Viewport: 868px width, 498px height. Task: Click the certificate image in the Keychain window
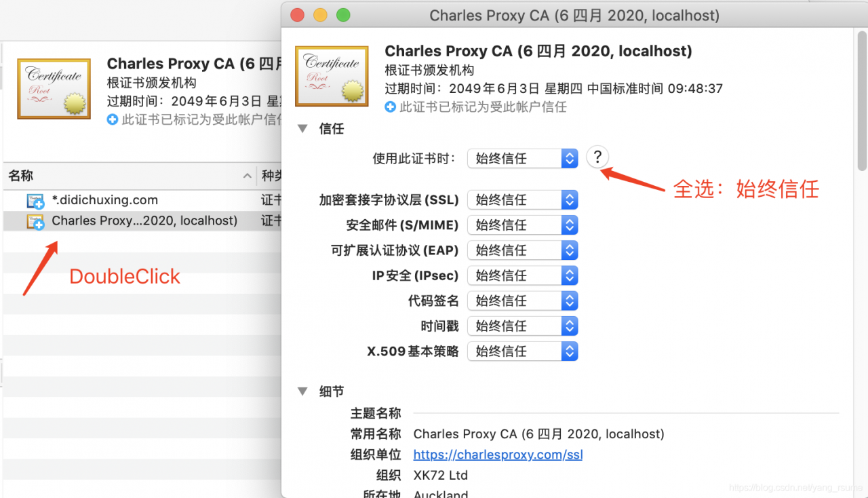tap(54, 89)
